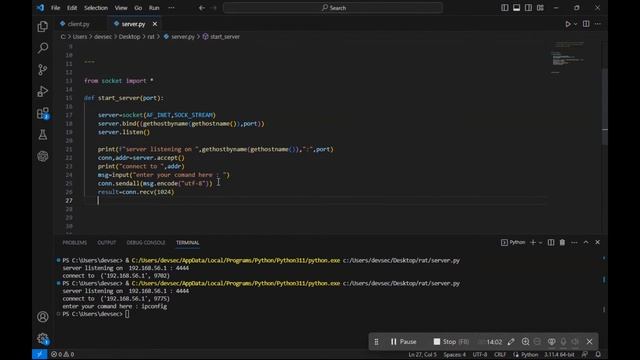Screen dimensions: 640x360
Task: Select the TERMINAL panel tab
Action: (187, 242)
